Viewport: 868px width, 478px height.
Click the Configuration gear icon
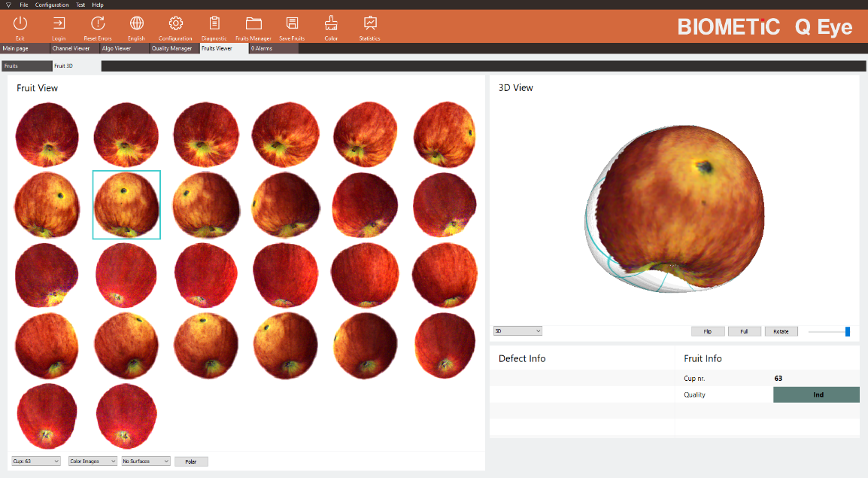pos(175,24)
